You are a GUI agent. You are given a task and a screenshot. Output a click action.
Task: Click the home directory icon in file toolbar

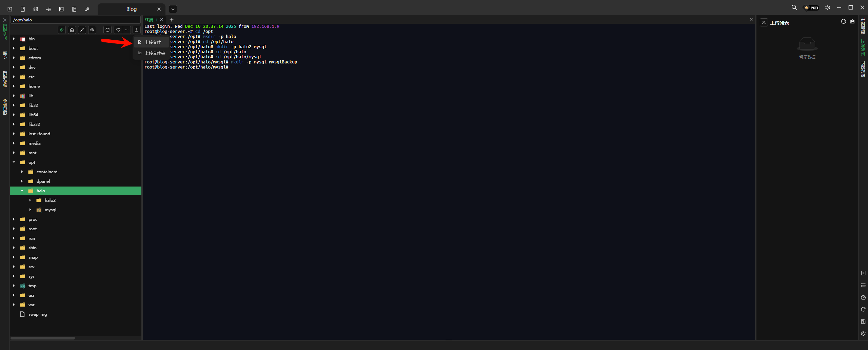click(72, 30)
